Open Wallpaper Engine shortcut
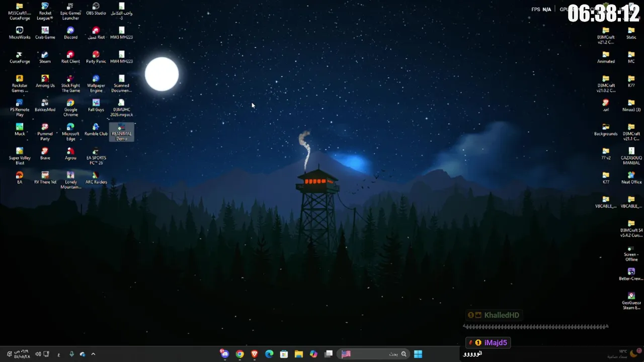Screen dimensions: 644x362 96,83
